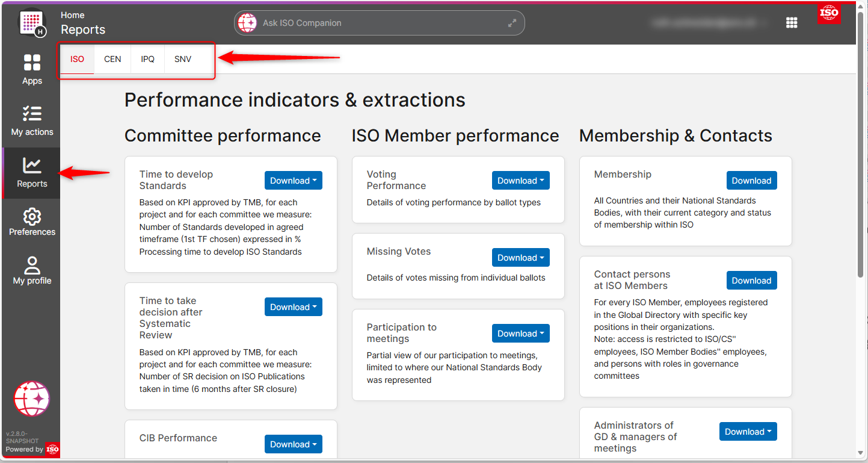Click the Ask ISO Companion input field

pos(379,23)
